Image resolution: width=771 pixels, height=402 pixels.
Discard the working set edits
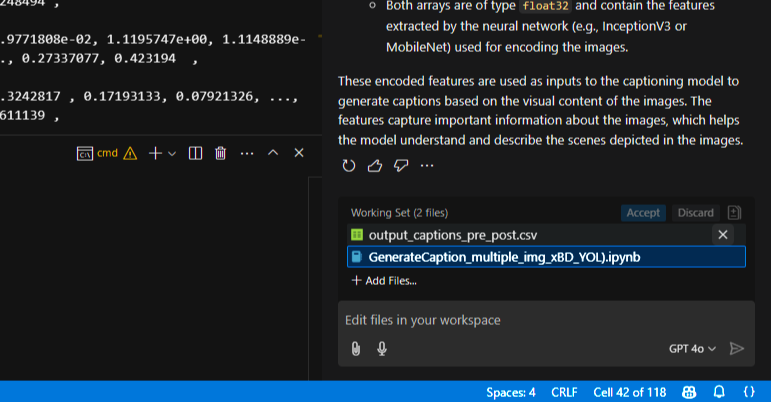pyautogui.click(x=695, y=213)
